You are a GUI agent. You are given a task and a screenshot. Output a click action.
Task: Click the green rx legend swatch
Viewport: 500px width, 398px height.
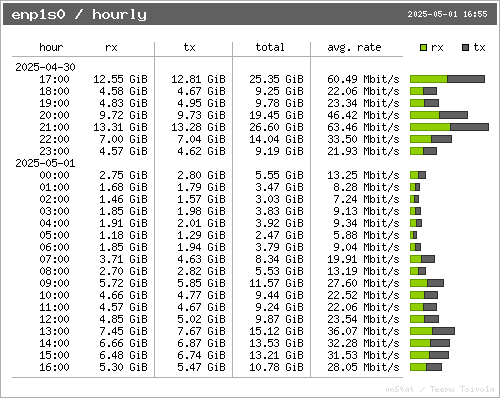click(423, 48)
